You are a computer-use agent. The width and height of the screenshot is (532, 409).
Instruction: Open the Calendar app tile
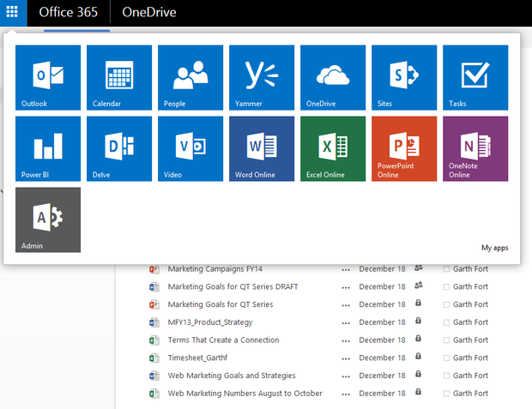(x=119, y=78)
